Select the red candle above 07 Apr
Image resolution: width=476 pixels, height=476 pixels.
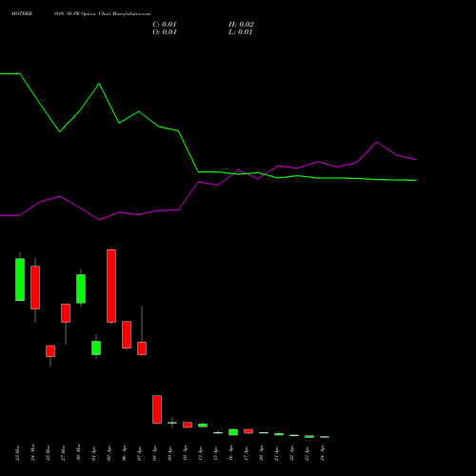pyautogui.click(x=142, y=348)
